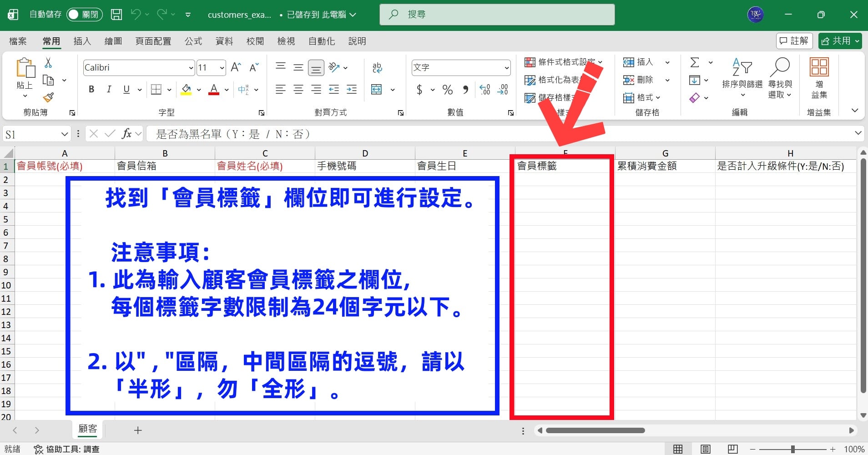Click the Increase Decimal icon

click(x=485, y=89)
